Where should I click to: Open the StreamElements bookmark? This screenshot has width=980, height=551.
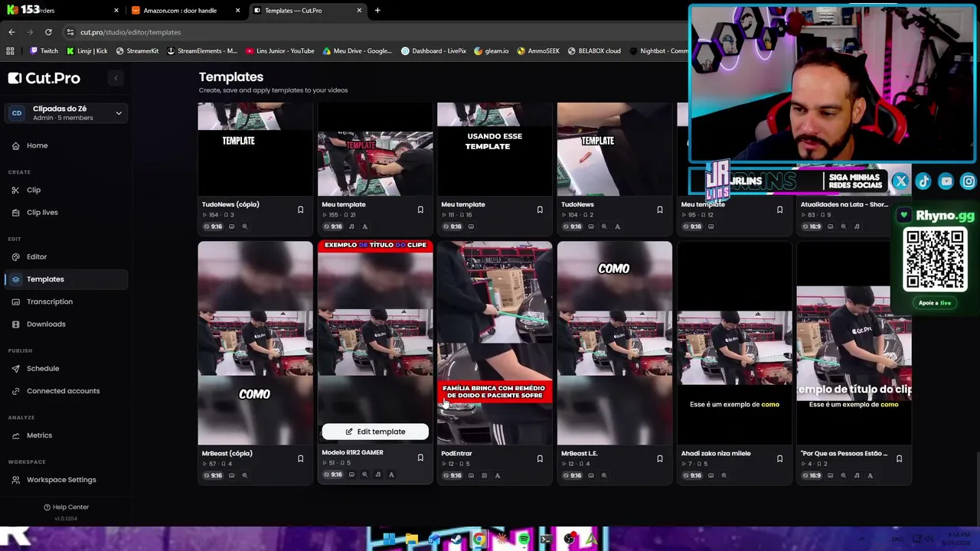tap(202, 51)
